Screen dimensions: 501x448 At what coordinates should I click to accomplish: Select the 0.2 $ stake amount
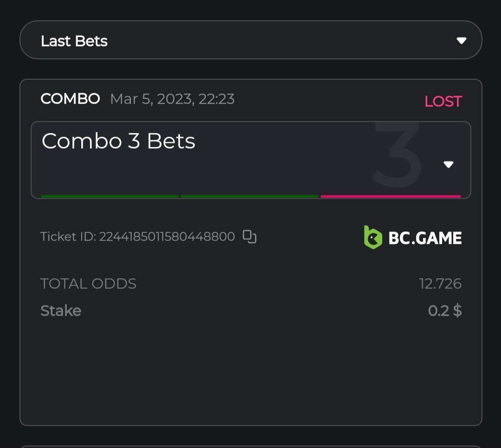[444, 311]
